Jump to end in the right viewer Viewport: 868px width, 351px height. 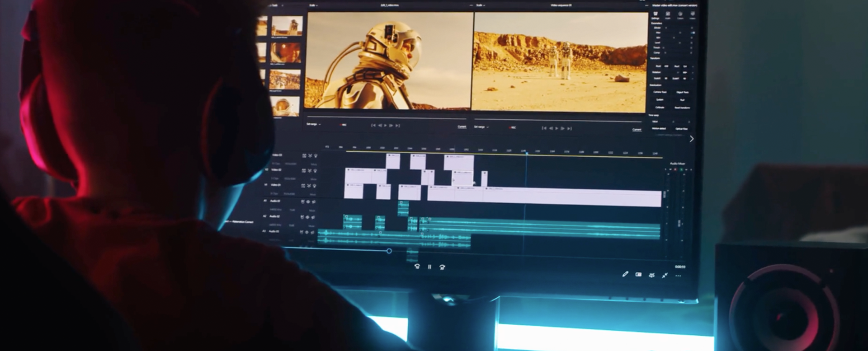(569, 129)
